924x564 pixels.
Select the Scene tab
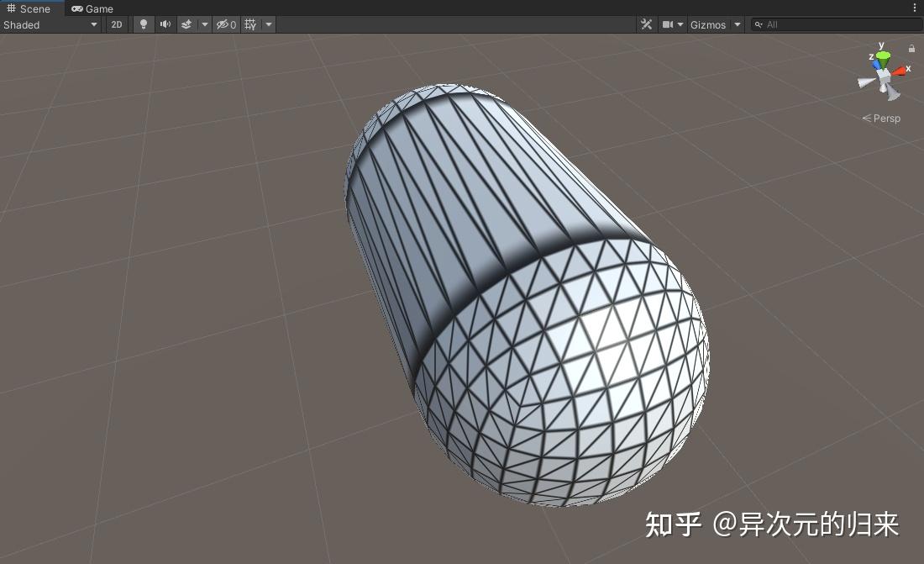pos(34,8)
